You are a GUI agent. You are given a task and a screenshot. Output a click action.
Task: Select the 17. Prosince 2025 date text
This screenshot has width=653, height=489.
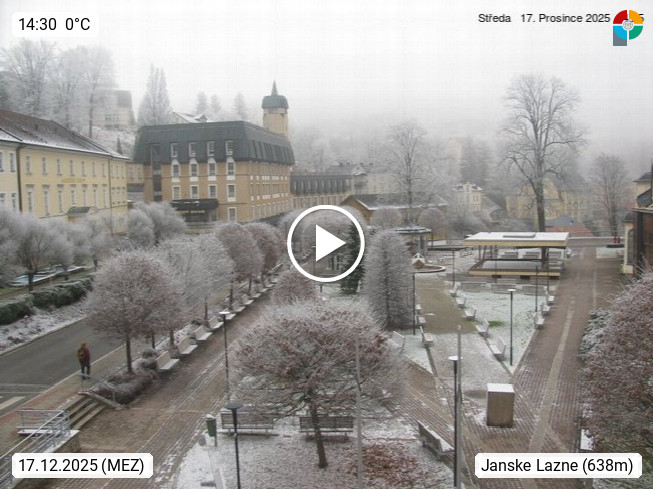tap(565, 18)
